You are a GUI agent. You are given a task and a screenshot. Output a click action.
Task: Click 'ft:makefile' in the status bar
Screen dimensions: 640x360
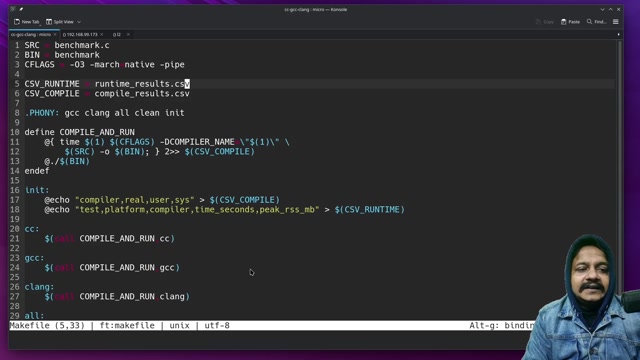click(x=127, y=326)
